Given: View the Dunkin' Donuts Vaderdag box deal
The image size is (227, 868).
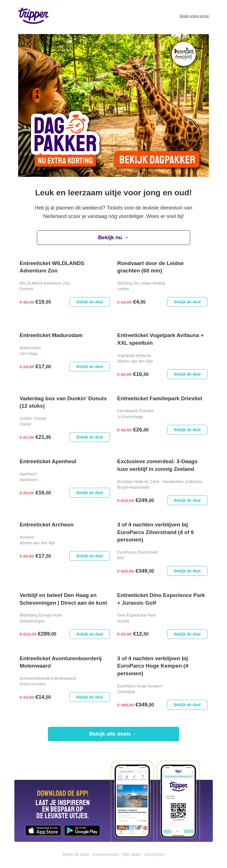Looking at the screenshot, I should pyautogui.click(x=89, y=437).
